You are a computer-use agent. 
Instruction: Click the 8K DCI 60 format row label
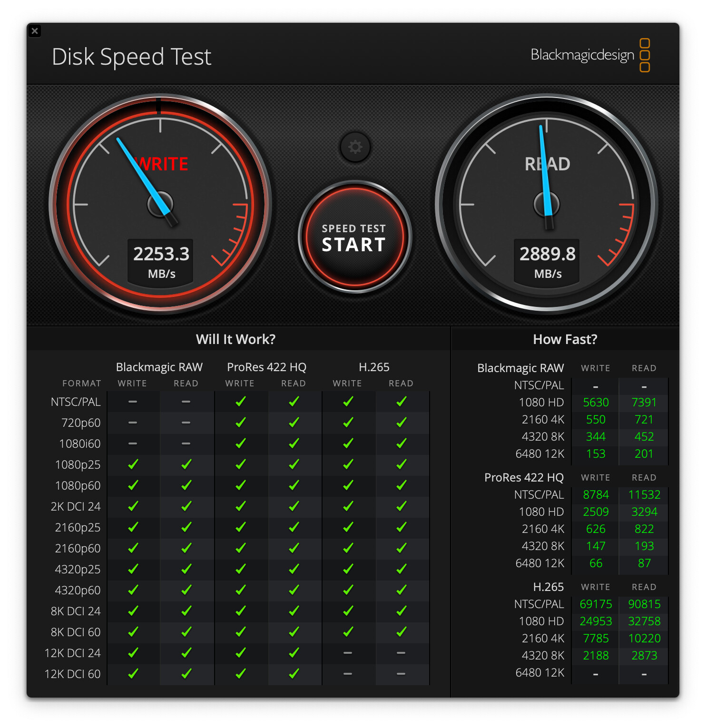pyautogui.click(x=76, y=632)
